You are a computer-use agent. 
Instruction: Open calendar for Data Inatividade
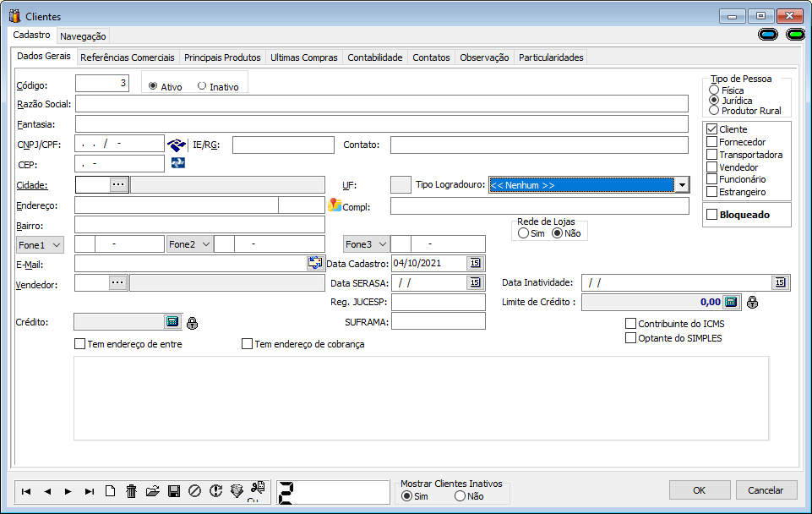pyautogui.click(x=780, y=282)
